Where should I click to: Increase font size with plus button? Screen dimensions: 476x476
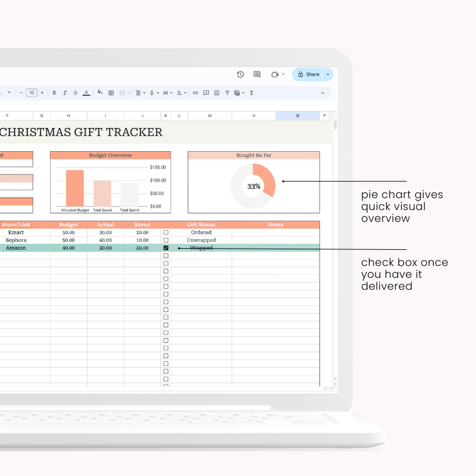[x=42, y=93]
